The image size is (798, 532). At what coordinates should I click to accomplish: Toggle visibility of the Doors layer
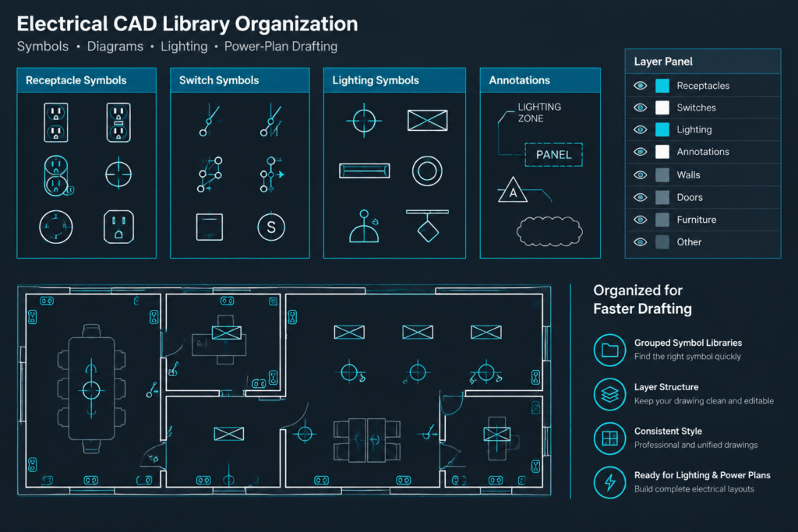click(x=641, y=197)
